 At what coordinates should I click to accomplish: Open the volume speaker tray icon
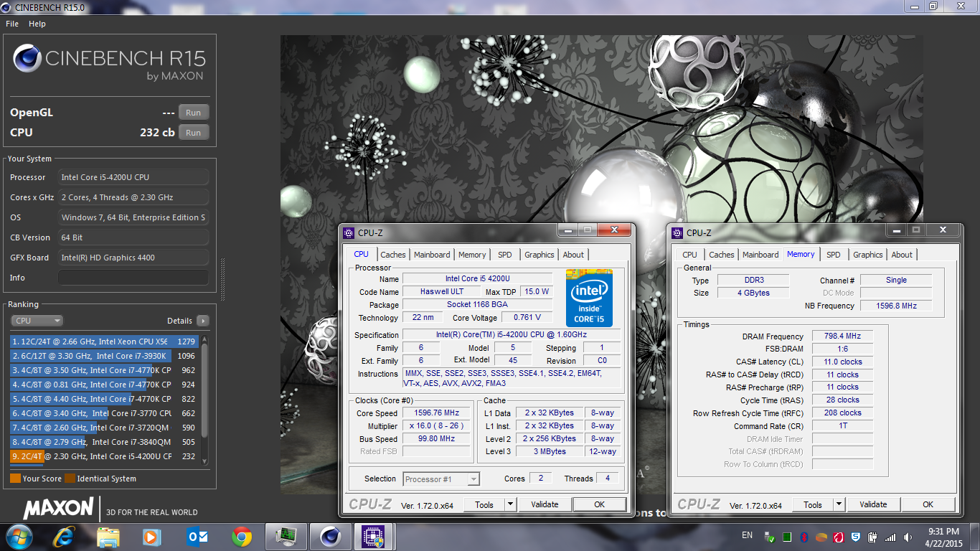908,537
